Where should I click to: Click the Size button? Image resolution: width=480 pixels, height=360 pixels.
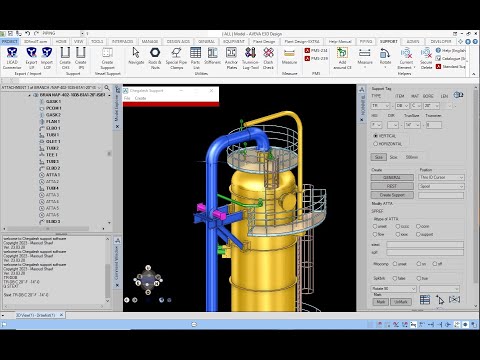coord(379,157)
